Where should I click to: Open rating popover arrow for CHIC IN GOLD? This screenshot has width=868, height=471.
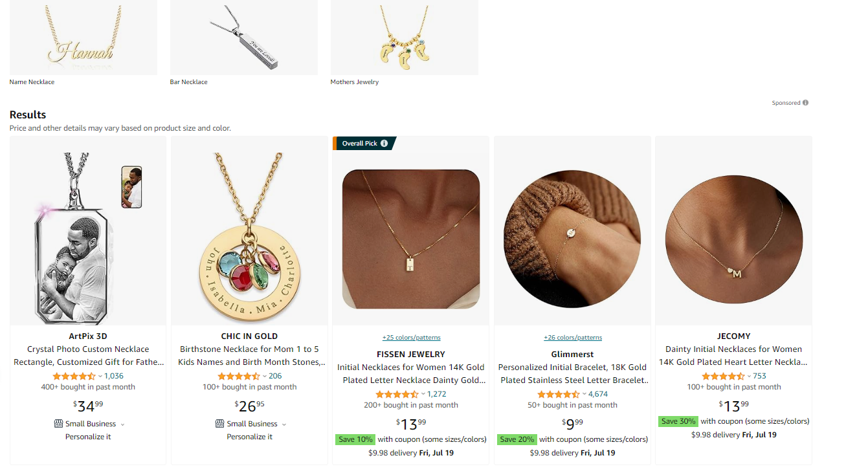264,377
